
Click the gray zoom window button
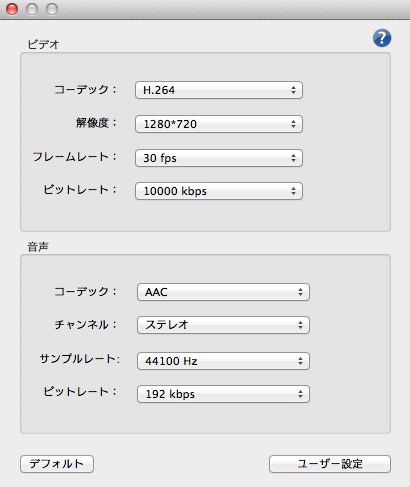click(52, 9)
